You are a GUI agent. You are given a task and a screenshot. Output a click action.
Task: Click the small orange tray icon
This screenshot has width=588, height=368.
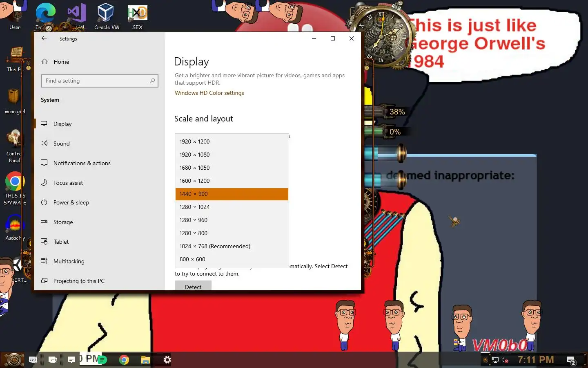(486, 360)
